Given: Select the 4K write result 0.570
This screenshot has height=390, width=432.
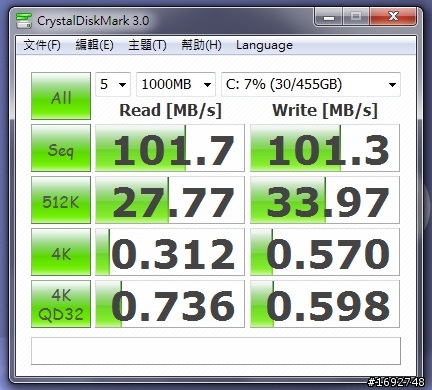Looking at the screenshot, I should coord(325,252).
